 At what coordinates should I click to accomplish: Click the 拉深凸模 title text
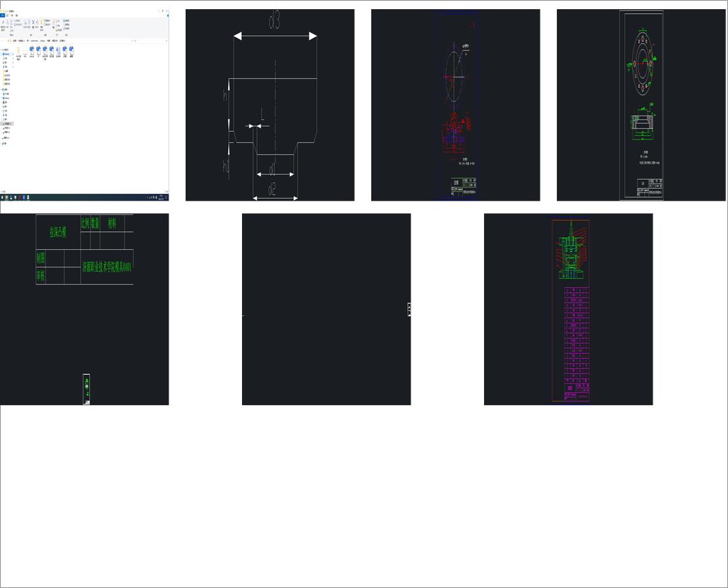point(58,232)
